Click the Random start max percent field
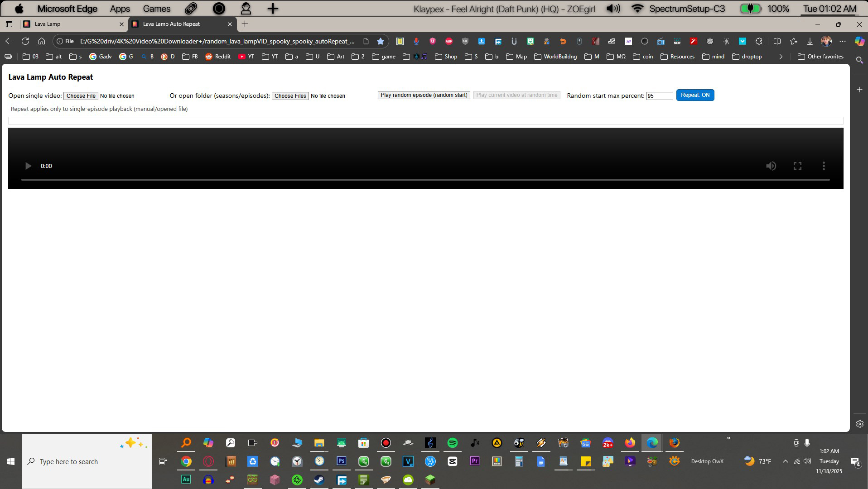The width and height of the screenshot is (868, 489). (660, 96)
